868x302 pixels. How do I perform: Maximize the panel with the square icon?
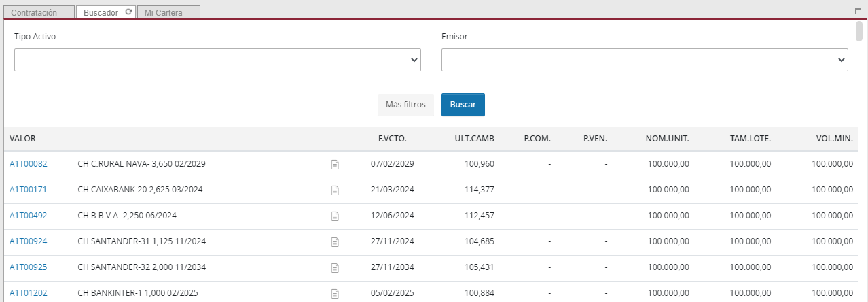coord(858,12)
